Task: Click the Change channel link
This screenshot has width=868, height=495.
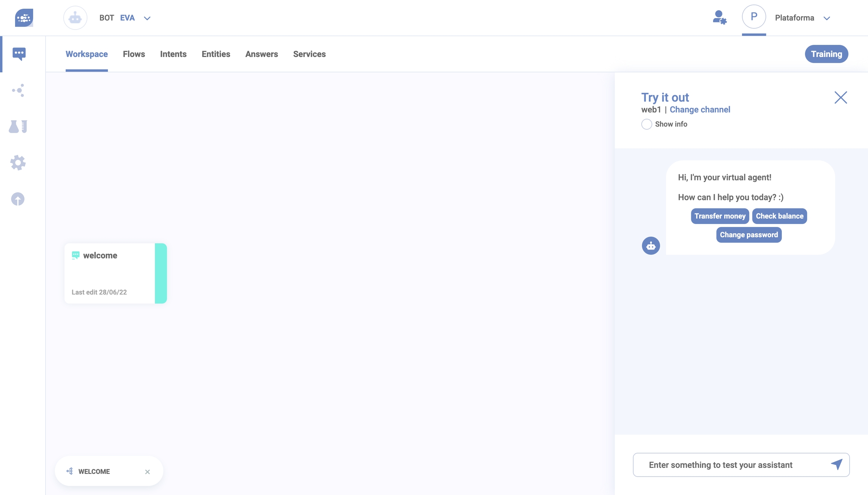Action: click(700, 110)
